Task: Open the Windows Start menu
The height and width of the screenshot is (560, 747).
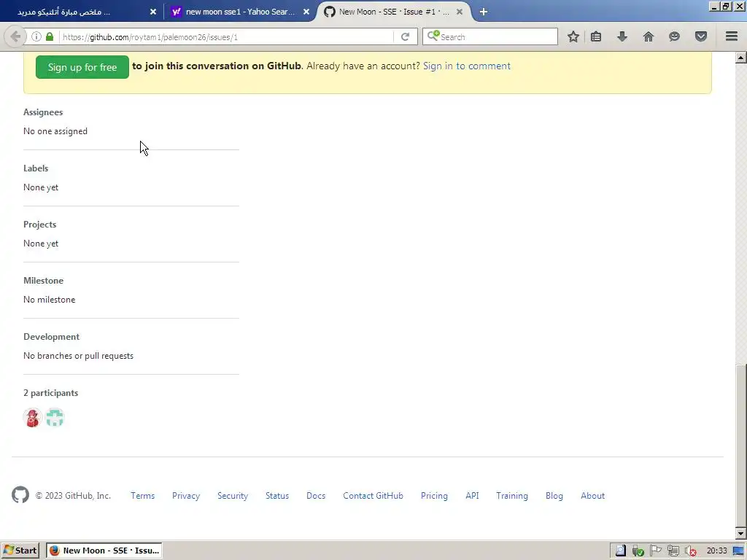Action: coord(20,551)
